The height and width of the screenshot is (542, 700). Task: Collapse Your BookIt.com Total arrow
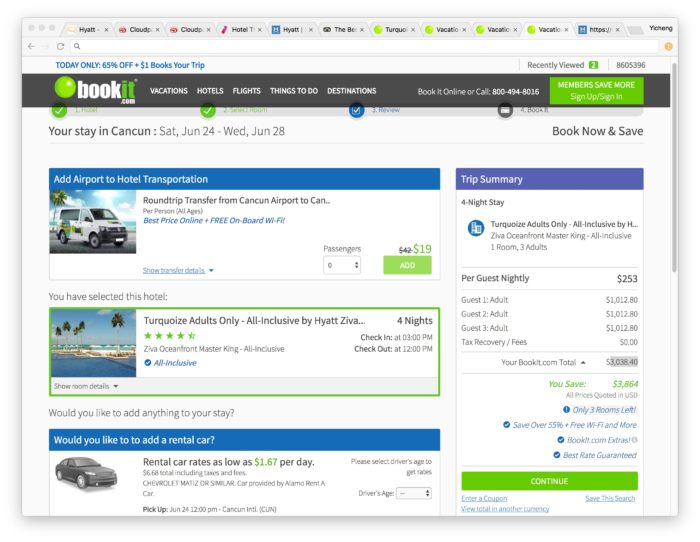click(x=583, y=363)
